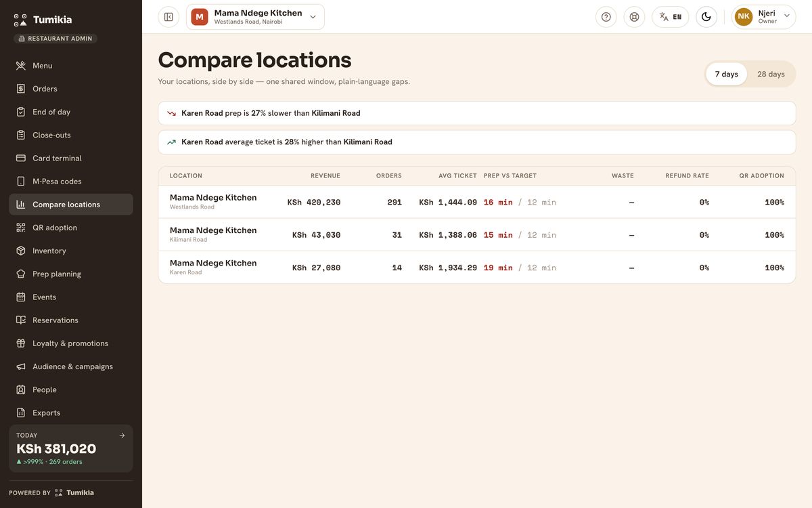
Task: Click the arrow icon in the Today card
Action: [x=122, y=436]
